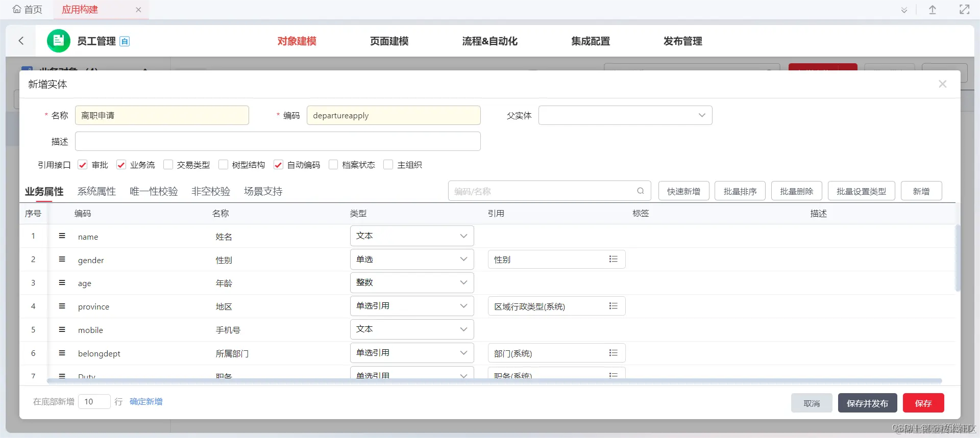The width and height of the screenshot is (980, 438).
Task: Click the 批量设置类型 button
Action: point(862,191)
